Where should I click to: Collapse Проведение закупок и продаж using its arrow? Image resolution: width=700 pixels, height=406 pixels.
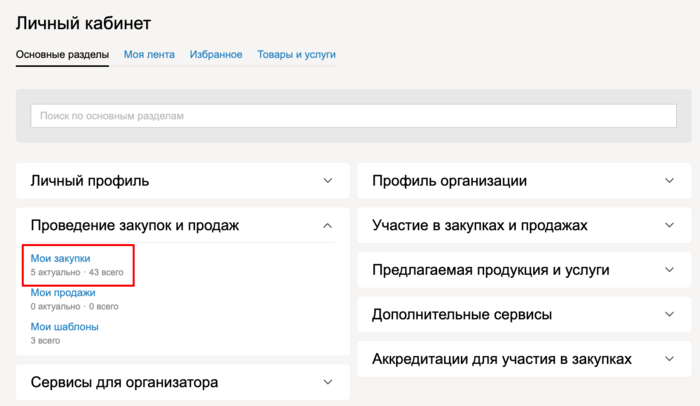(328, 226)
